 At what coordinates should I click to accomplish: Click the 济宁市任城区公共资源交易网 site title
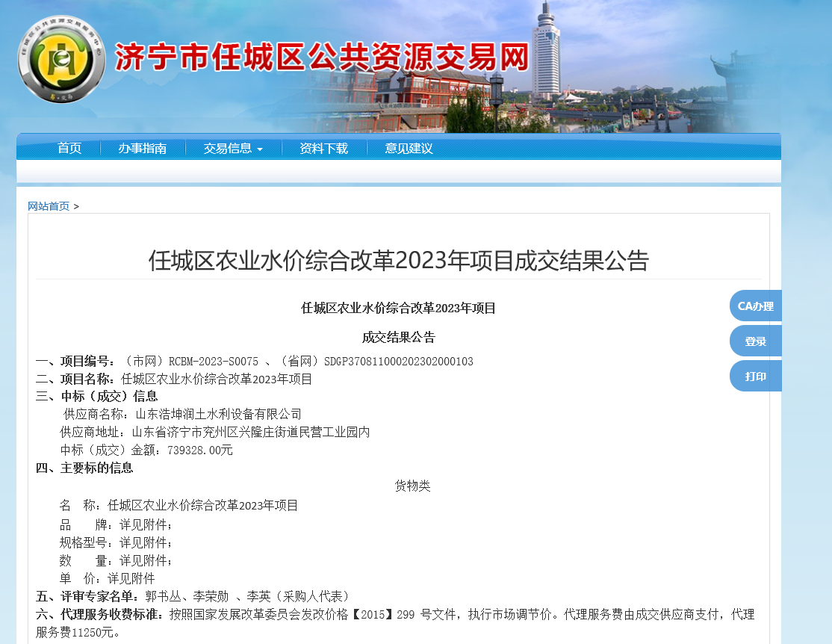click(321, 58)
